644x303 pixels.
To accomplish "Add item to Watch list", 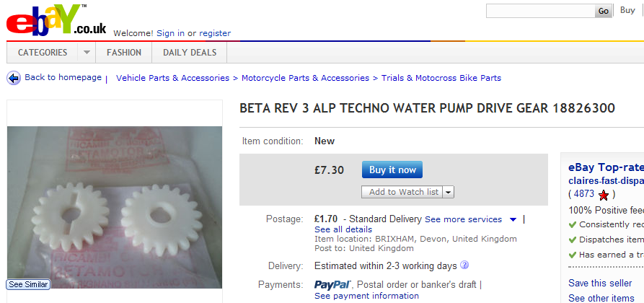I will pos(403,192).
